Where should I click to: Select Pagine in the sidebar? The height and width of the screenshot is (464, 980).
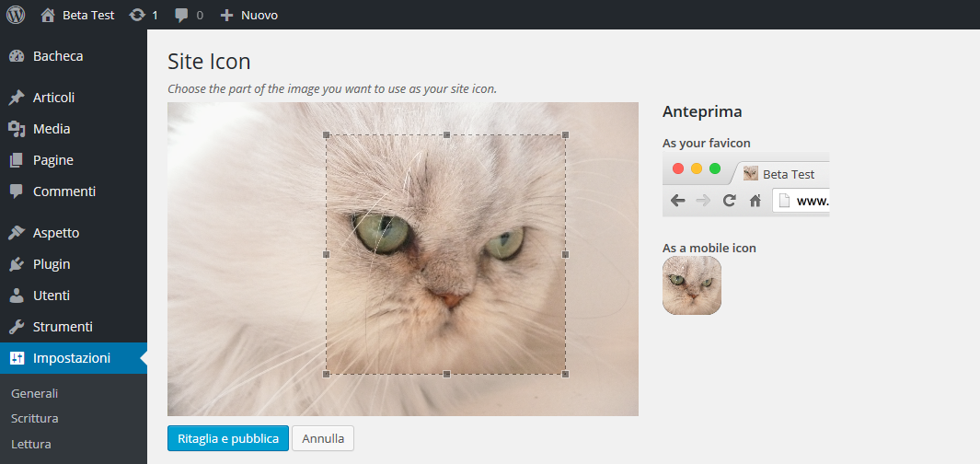pos(53,160)
